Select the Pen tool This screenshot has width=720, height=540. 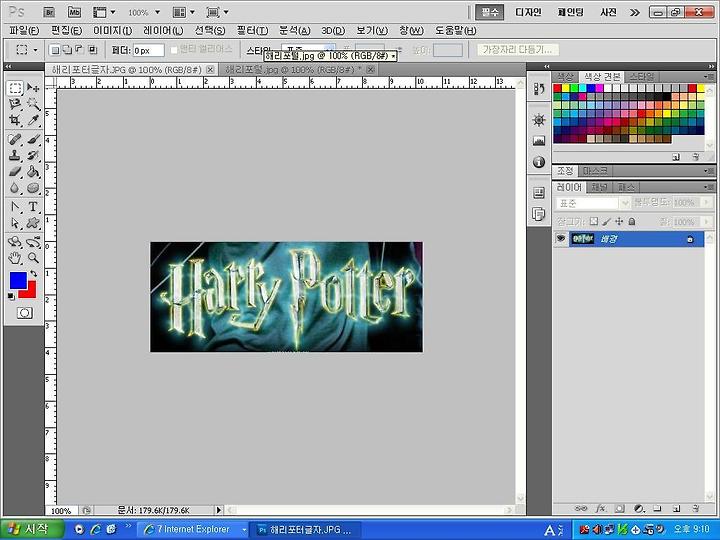[x=15, y=207]
